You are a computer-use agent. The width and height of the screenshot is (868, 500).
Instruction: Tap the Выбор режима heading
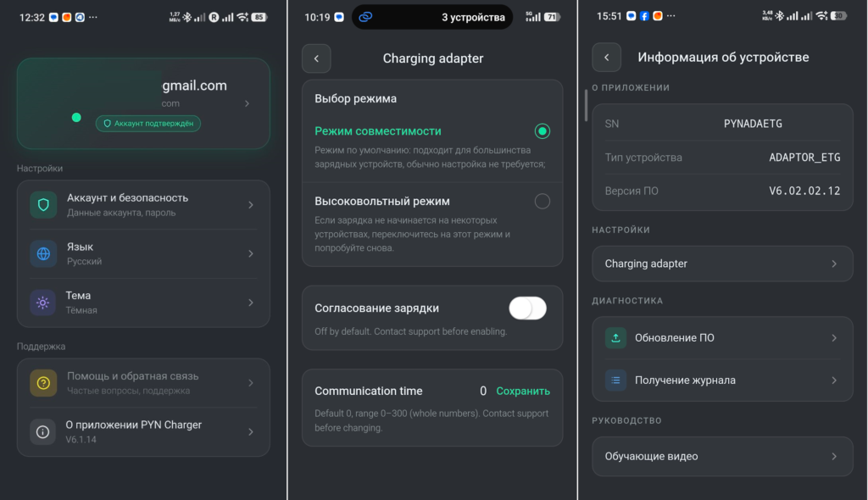(355, 98)
